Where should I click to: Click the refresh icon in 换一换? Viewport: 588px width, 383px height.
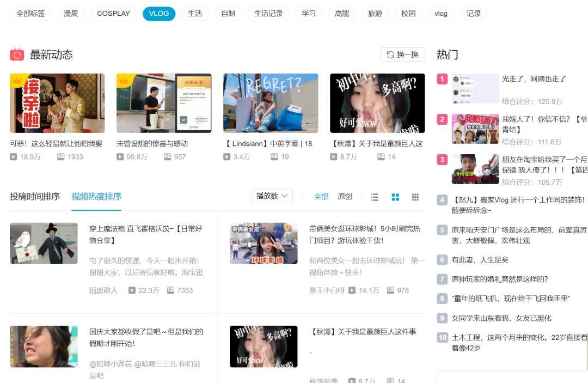390,54
